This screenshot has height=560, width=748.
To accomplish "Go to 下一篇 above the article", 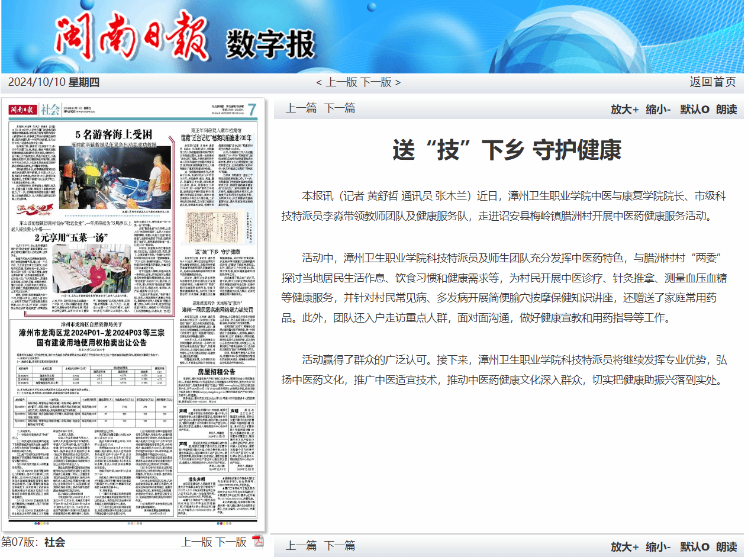I will [x=340, y=108].
